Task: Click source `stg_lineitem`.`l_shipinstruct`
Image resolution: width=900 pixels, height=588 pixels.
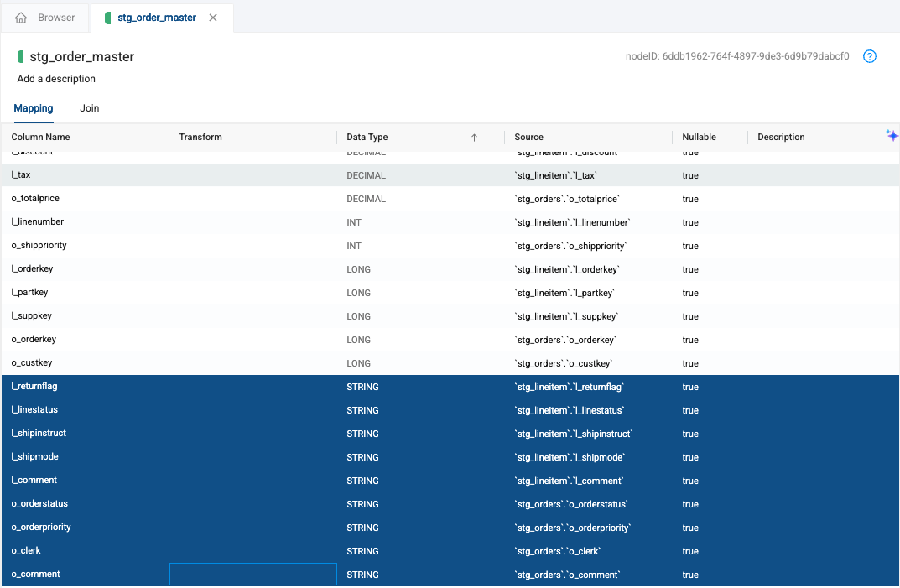Action: tap(574, 434)
